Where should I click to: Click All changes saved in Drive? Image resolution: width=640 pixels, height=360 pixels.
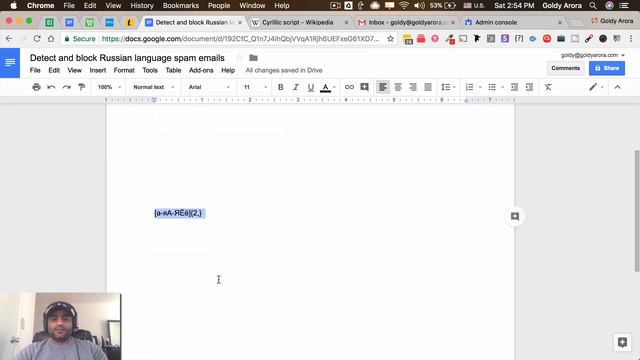[284, 70]
